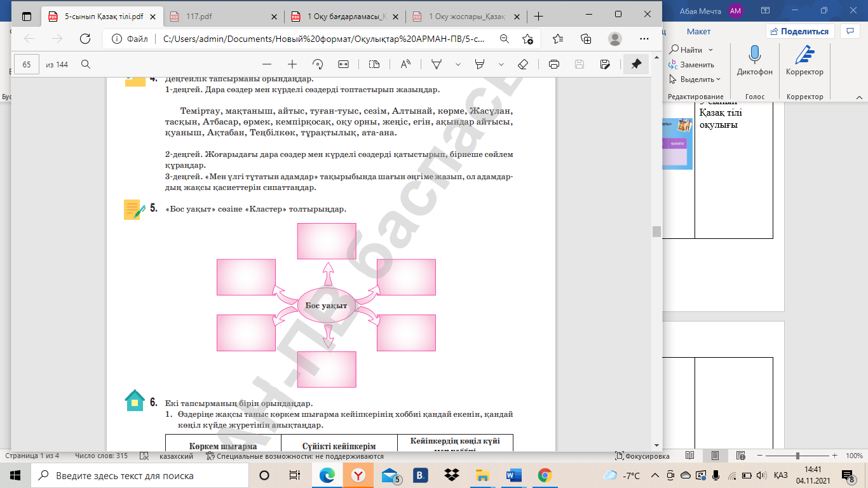Switch Word to Web Layout view
The width and height of the screenshot is (868, 488).
[x=741, y=456]
